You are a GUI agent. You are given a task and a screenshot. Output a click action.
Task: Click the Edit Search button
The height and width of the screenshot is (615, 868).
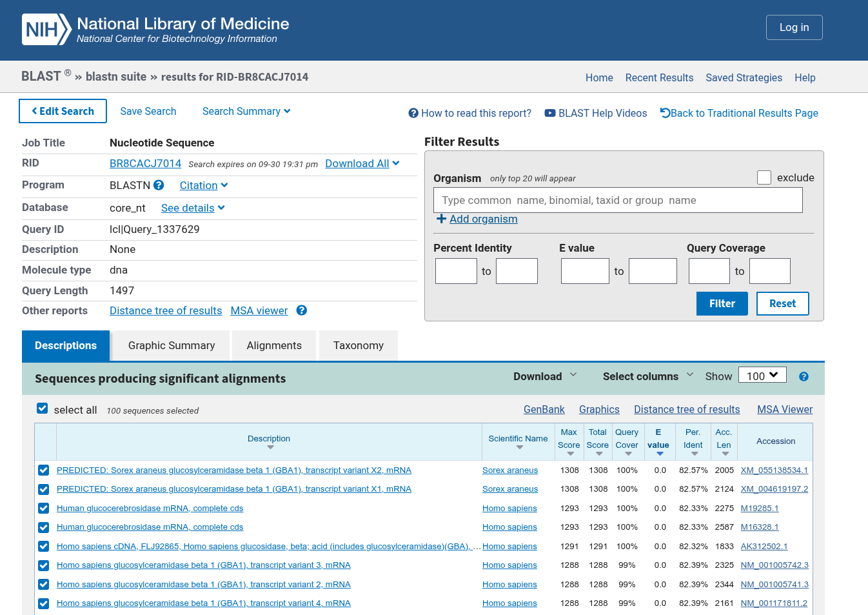63,111
